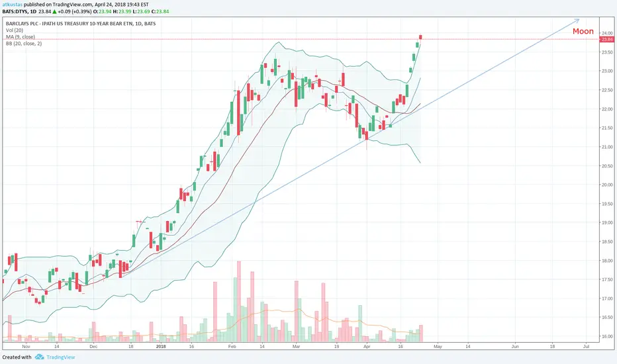Click the latest red candlestick near 23.84
617x364 pixels.
(x=420, y=37)
